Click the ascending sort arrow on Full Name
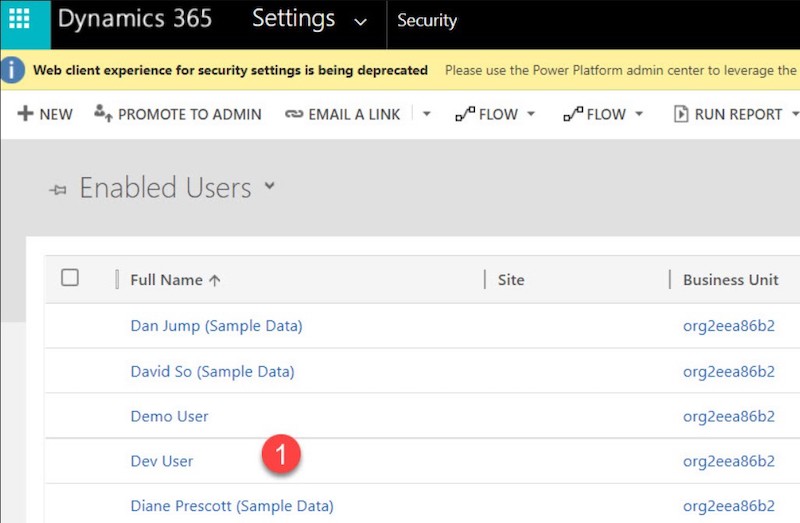The height and width of the screenshot is (523, 800). pyautogui.click(x=215, y=280)
